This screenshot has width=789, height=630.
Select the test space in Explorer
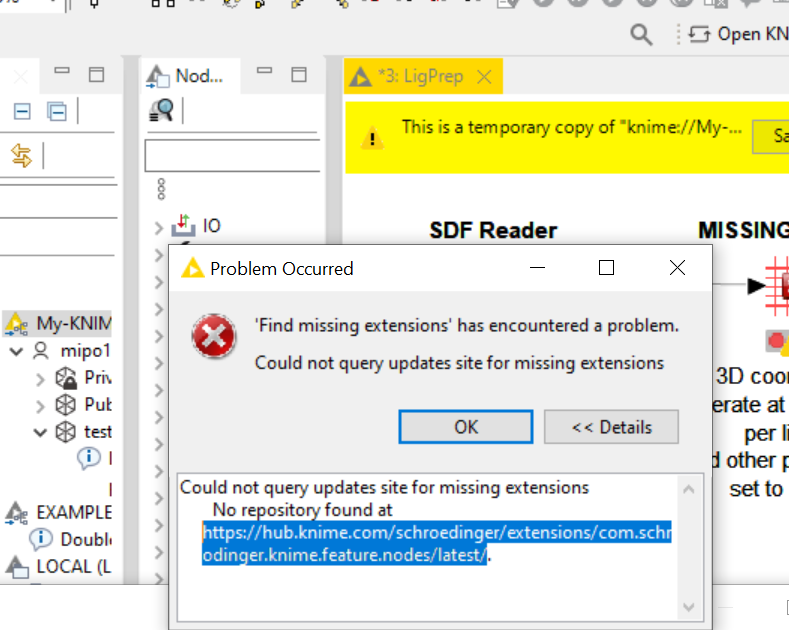click(x=98, y=432)
